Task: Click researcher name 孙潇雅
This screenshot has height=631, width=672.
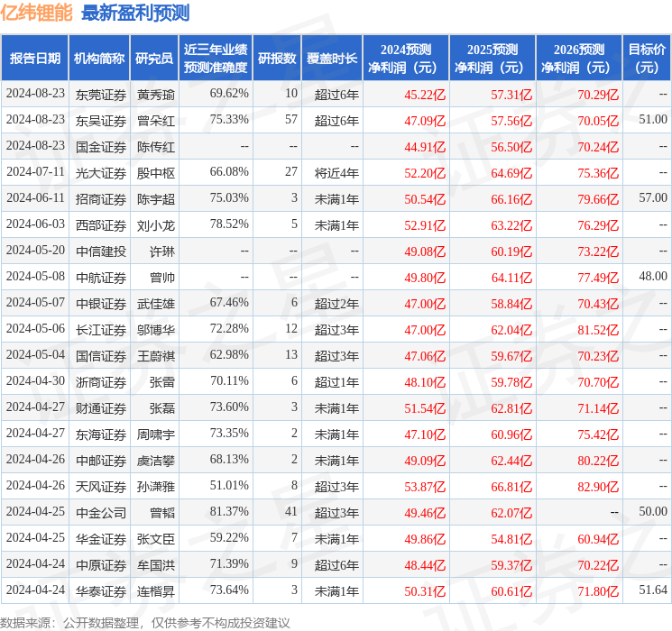Action: click(x=155, y=487)
